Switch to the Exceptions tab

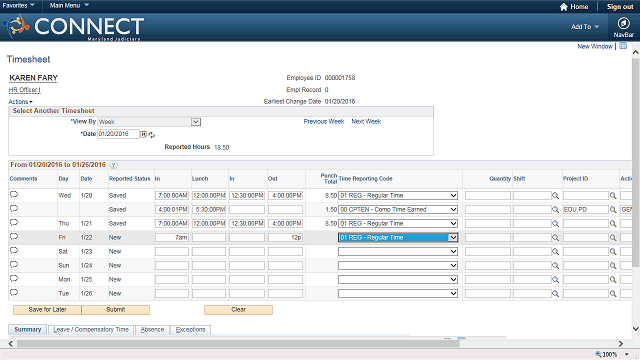191,329
